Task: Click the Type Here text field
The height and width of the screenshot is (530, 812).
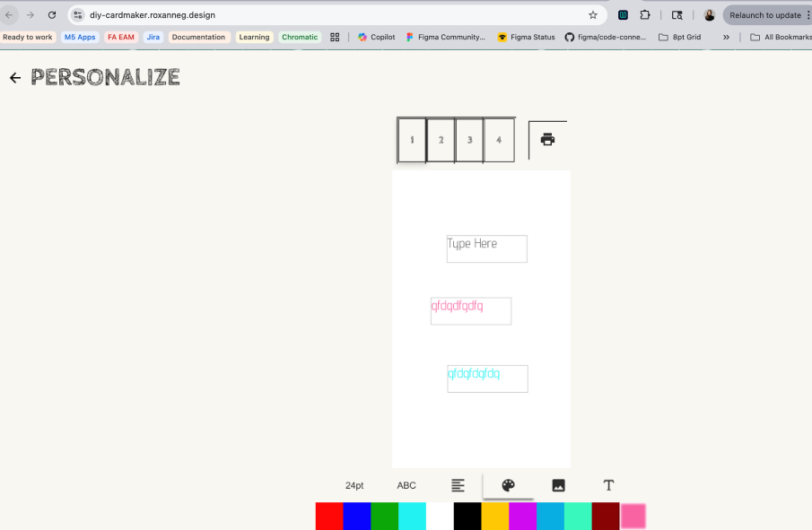Action: (x=486, y=248)
